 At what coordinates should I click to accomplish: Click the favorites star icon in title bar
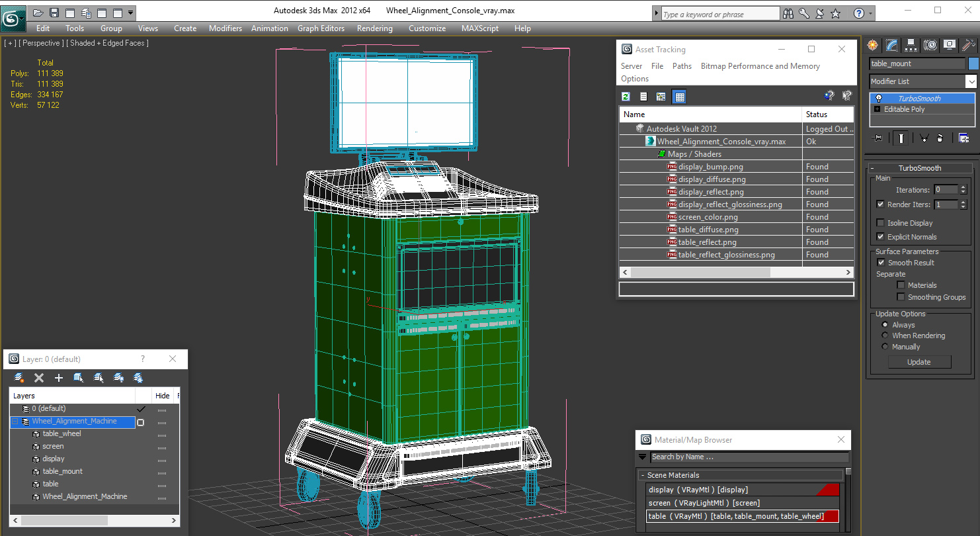pyautogui.click(x=835, y=13)
